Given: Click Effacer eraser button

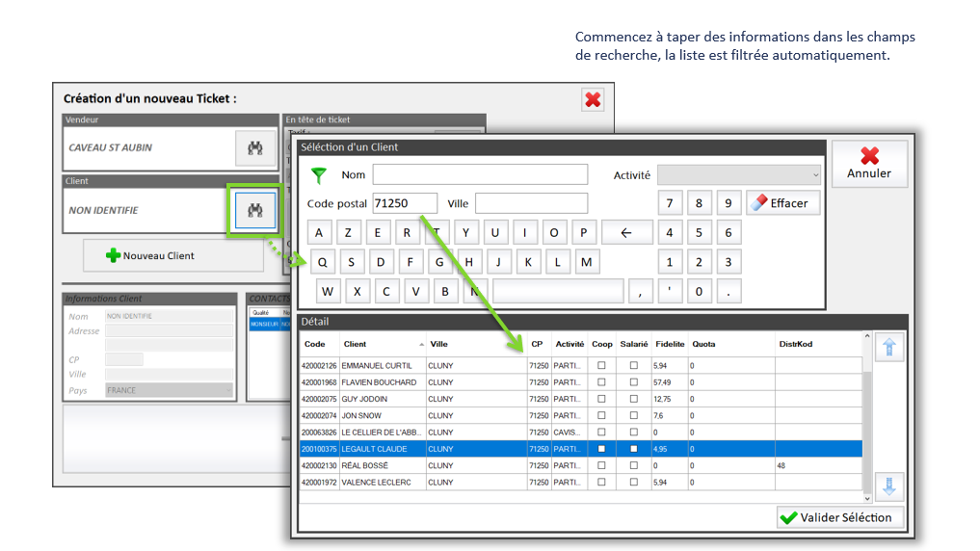Looking at the screenshot, I should [x=782, y=203].
